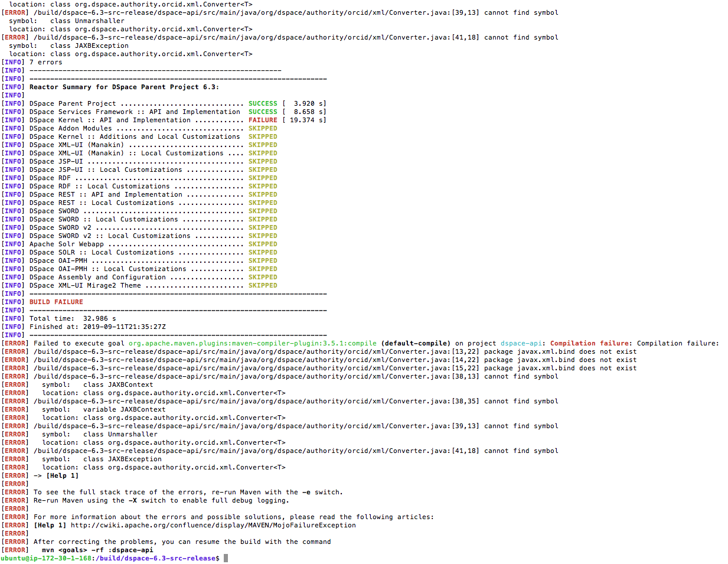Click the 'DSpace JSP-UI' SKIPPED row without Local Customizations
Screen dimensions: 728x564
[x=139, y=161]
